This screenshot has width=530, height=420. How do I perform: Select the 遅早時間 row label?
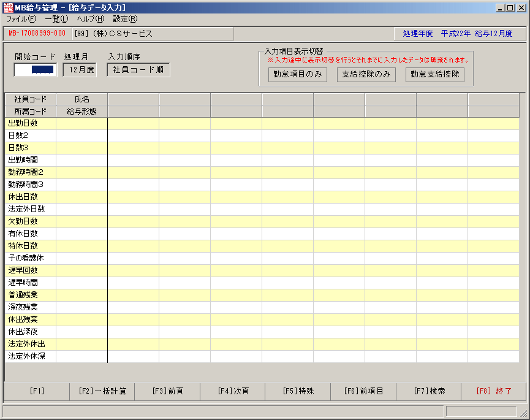(x=31, y=283)
